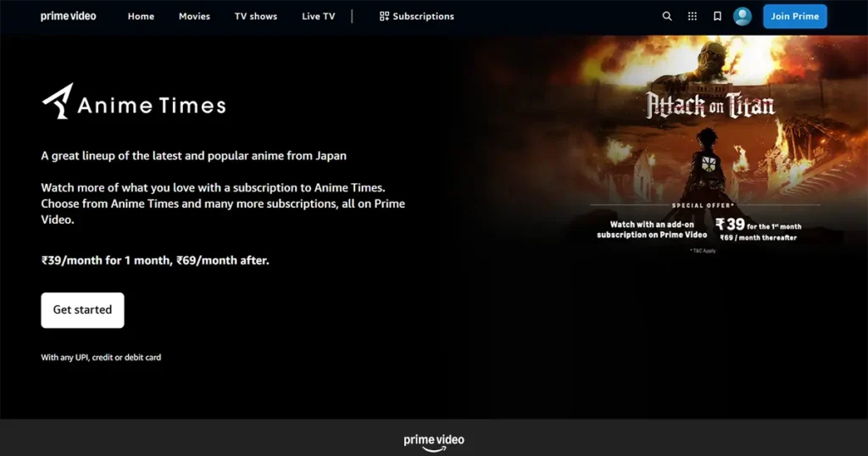Open the Subscriptions menu
868x456 pixels.
417,17
